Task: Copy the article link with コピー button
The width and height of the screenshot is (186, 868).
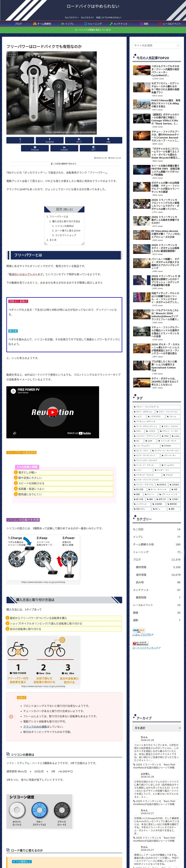Action: [93, 148]
